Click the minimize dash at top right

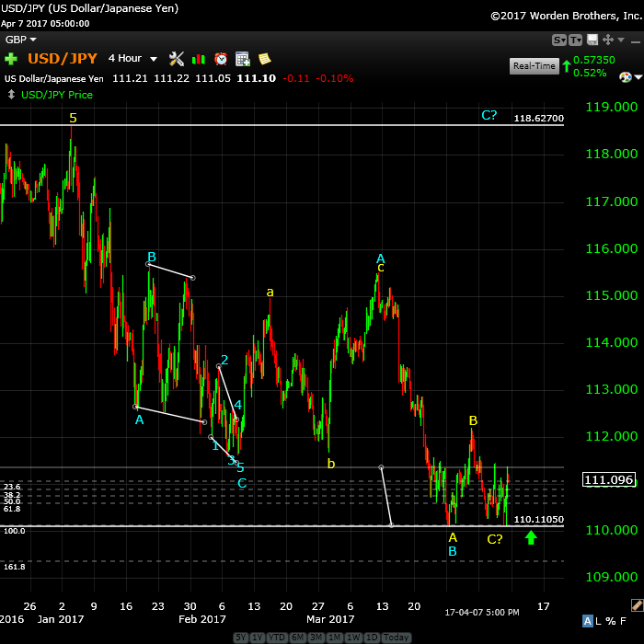click(x=636, y=42)
